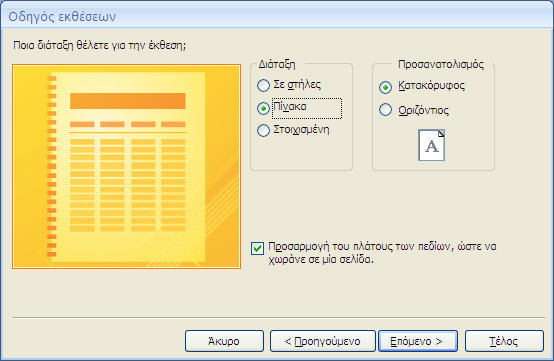This screenshot has height=361, width=554.
Task: Click the Προσανατολισμός group label
Action: (441, 64)
